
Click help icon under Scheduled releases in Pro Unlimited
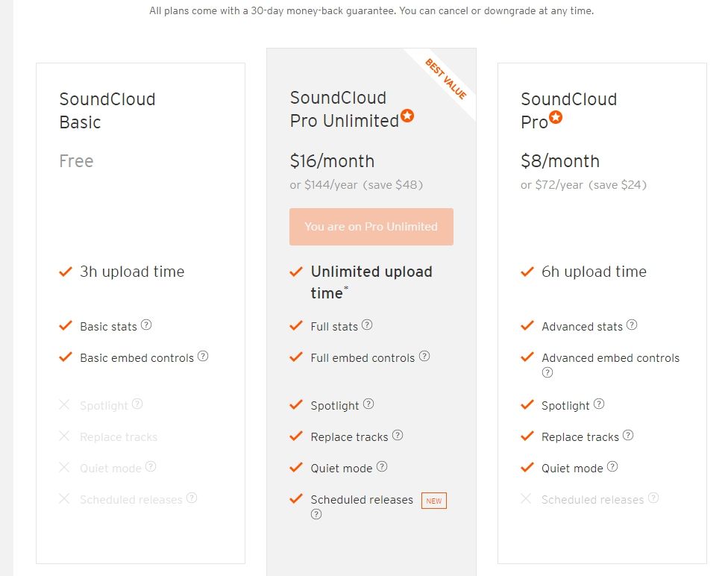coord(316,514)
